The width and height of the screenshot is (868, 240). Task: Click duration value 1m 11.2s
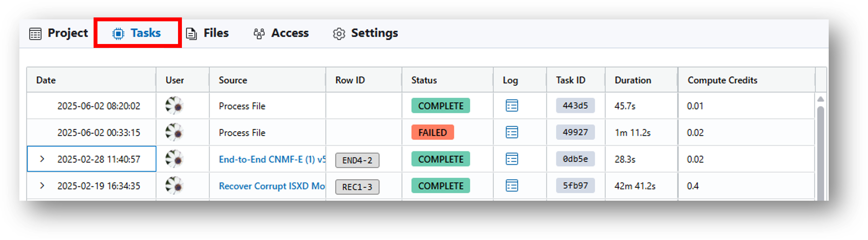point(632,133)
